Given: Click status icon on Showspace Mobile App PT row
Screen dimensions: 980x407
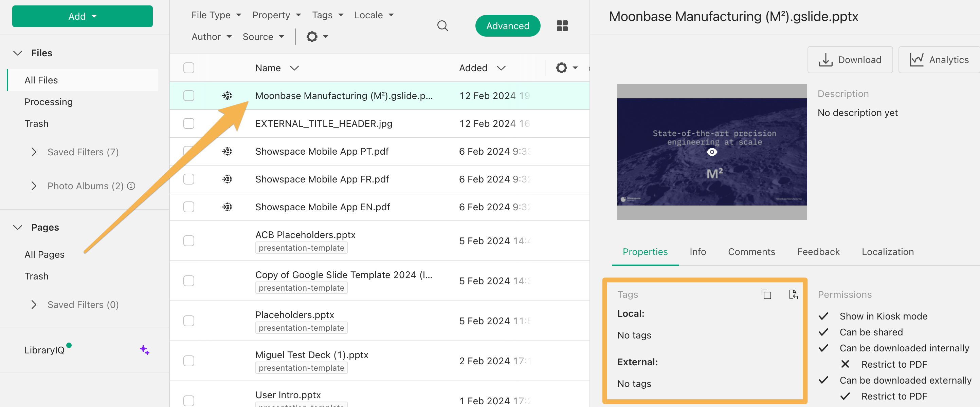Looking at the screenshot, I should point(227,151).
